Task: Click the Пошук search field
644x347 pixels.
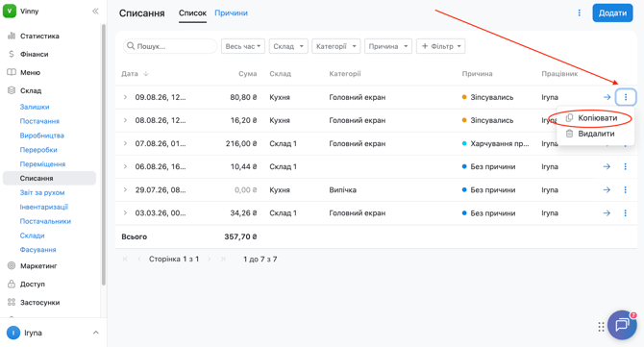Action: point(170,46)
